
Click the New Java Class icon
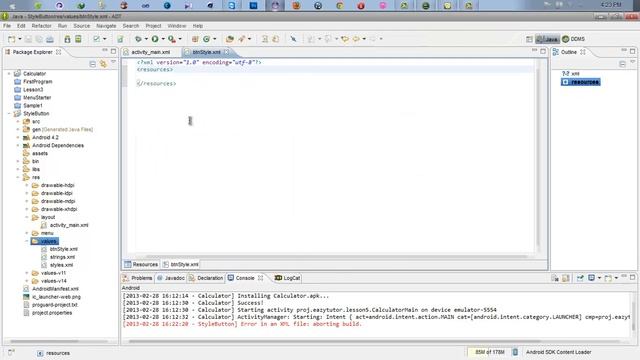point(207,39)
